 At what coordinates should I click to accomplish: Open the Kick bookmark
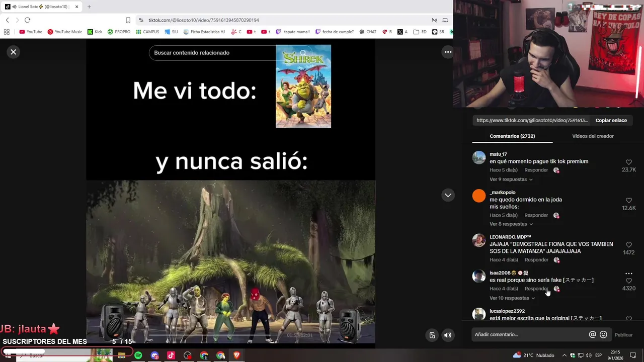coord(95,32)
